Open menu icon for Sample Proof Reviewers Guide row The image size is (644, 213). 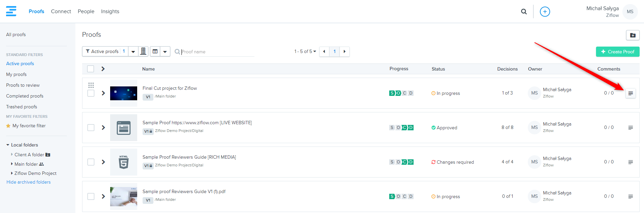coord(630,162)
